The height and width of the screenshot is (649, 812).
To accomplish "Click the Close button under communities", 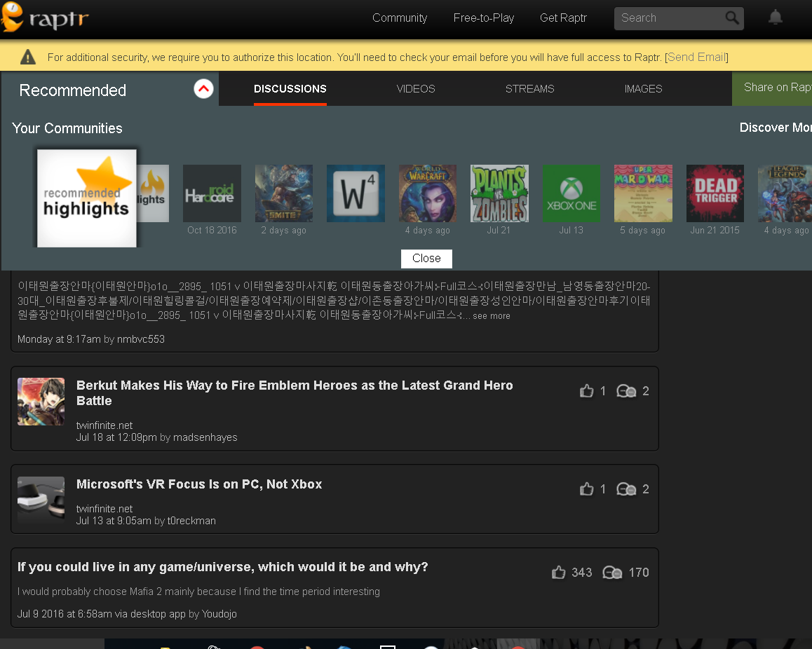I will (x=426, y=259).
